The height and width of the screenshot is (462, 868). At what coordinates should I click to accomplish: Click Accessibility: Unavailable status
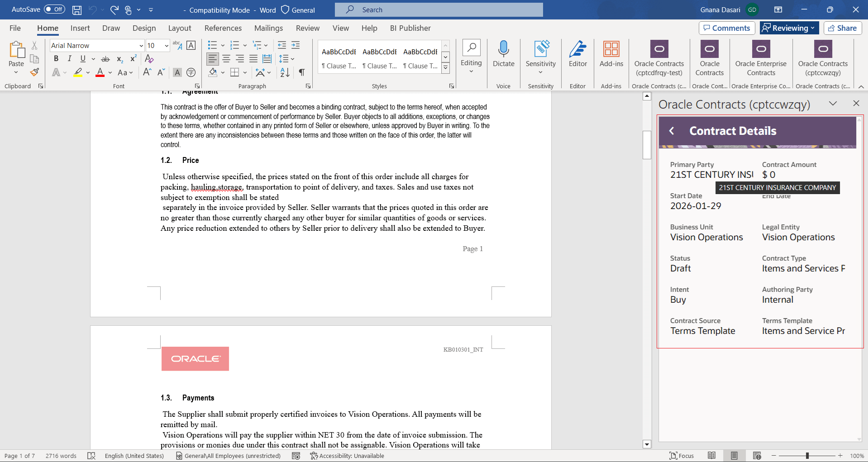[347, 456]
